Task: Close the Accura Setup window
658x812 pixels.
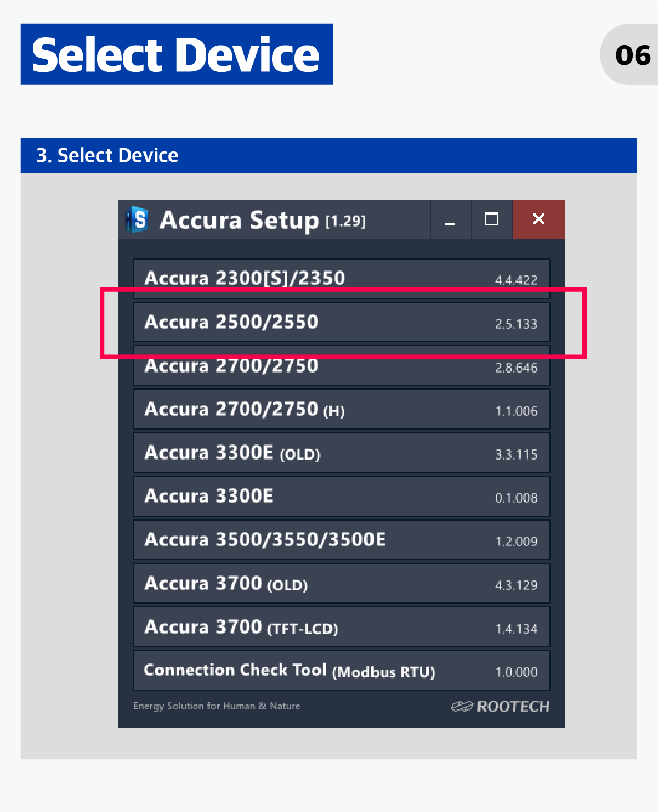Action: pos(538,219)
